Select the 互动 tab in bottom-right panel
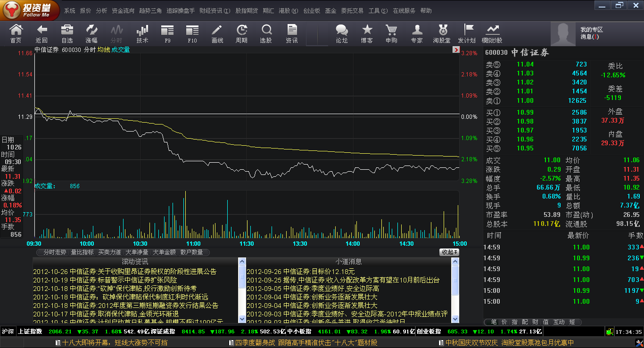Image resolution: width=644 pixels, height=348 pixels. (559, 322)
